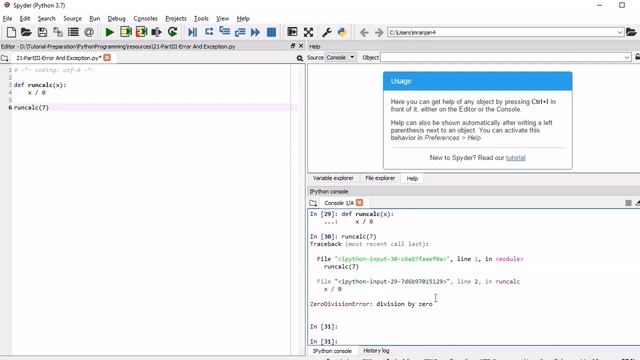Stop debugging with blue square
The image size is (640, 360).
coord(271,32)
